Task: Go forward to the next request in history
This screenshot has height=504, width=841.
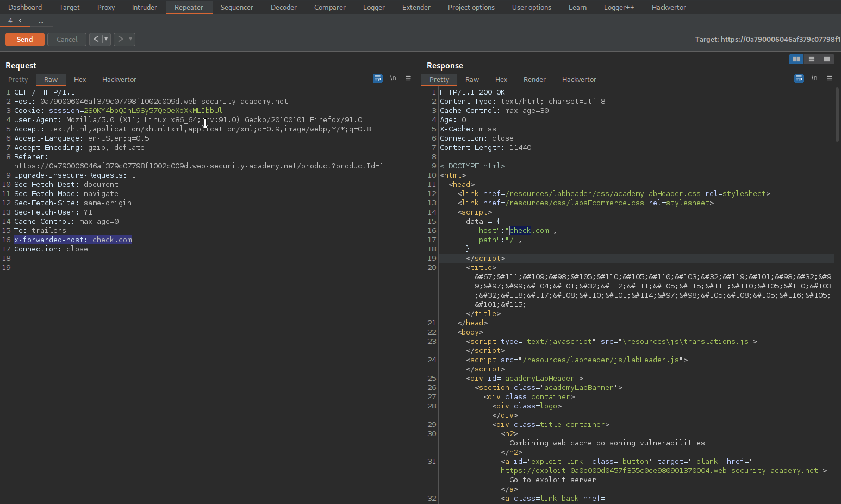Action: [121, 39]
